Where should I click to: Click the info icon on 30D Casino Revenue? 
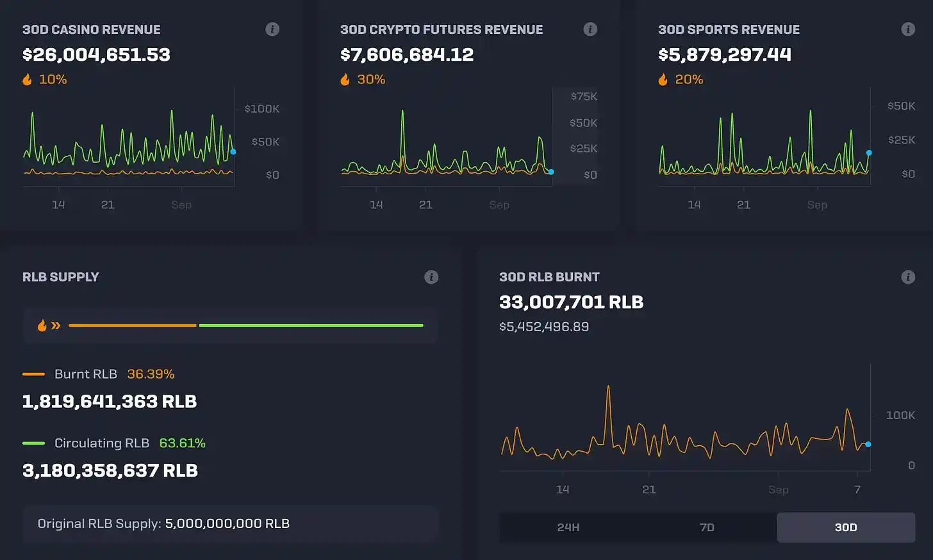tap(272, 29)
